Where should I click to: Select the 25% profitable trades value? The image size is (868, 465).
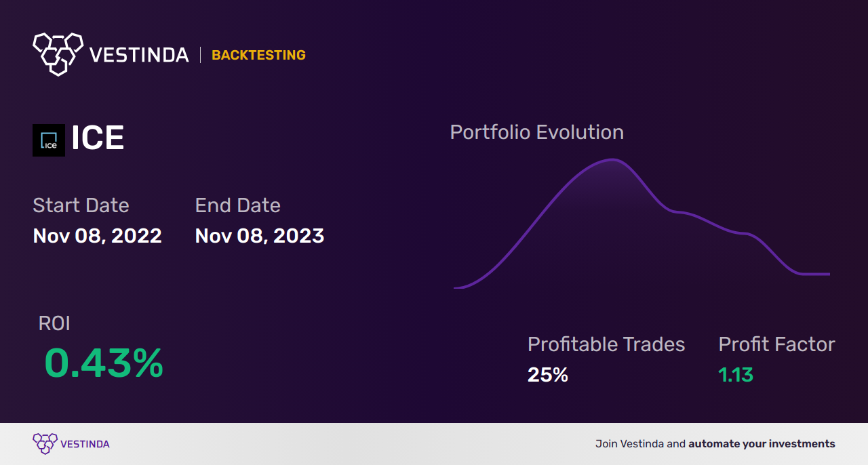coord(548,375)
